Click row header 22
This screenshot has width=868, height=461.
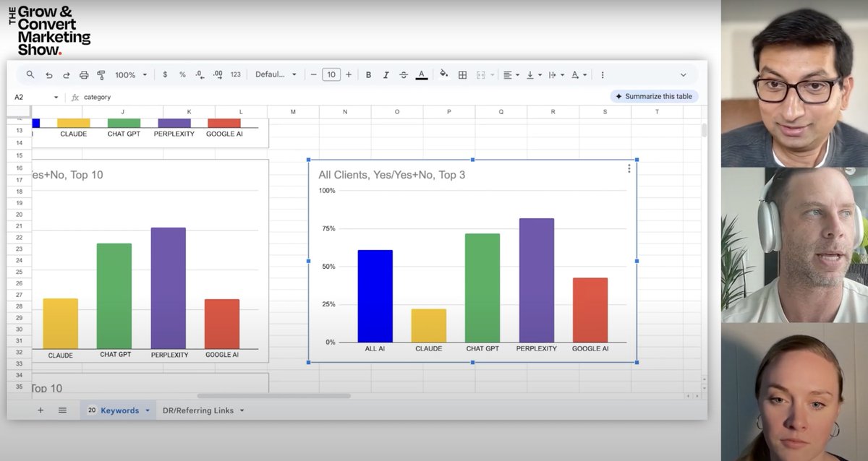click(19, 237)
